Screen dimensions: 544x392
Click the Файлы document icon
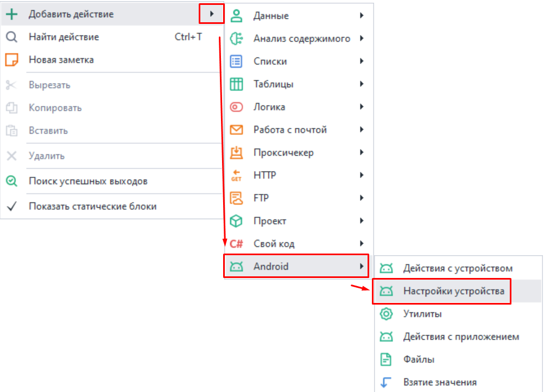[386, 359]
